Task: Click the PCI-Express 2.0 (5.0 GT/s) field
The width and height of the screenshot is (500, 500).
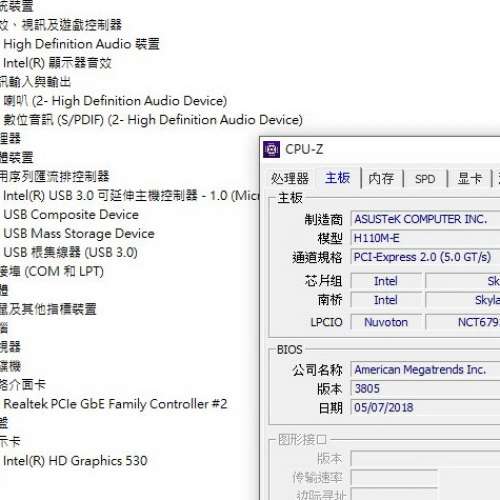Action: point(425,257)
